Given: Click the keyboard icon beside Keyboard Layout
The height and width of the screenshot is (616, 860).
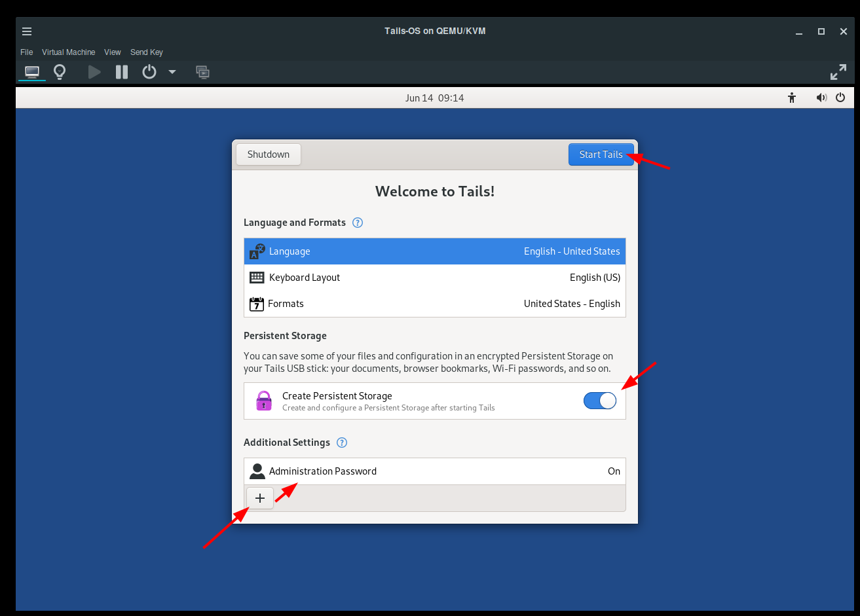Looking at the screenshot, I should pos(257,278).
